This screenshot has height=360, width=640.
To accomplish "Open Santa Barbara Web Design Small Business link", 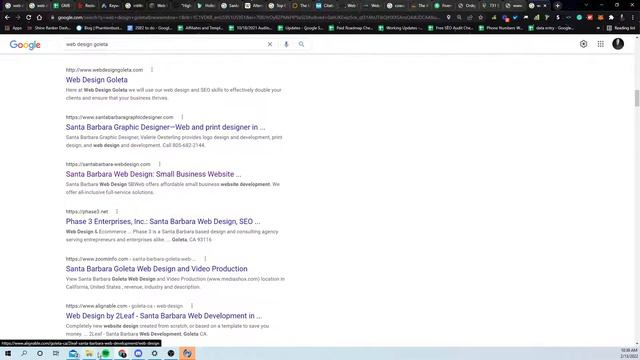I will point(153,174).
